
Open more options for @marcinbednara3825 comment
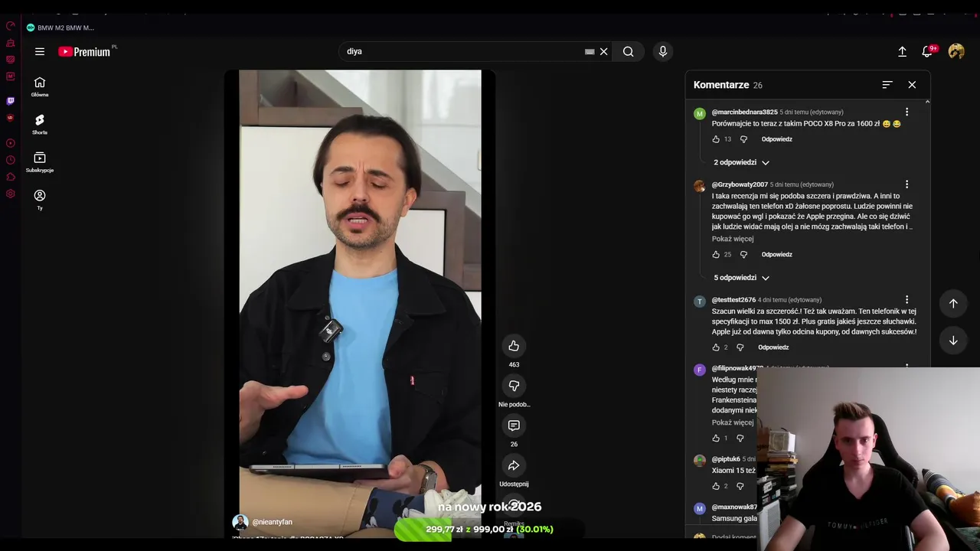pyautogui.click(x=906, y=112)
